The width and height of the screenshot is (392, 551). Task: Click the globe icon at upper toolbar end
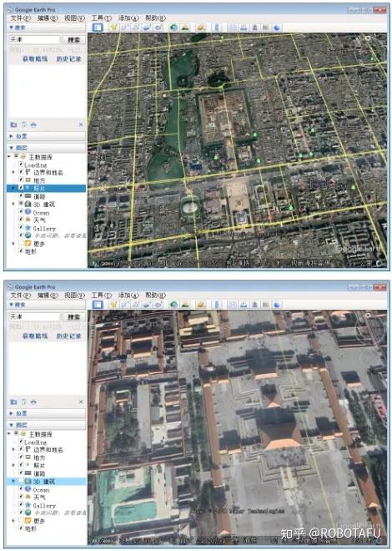[277, 28]
